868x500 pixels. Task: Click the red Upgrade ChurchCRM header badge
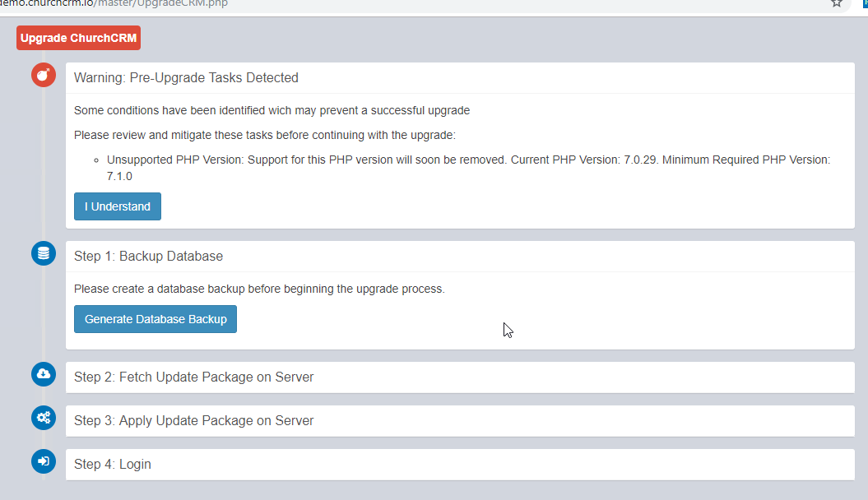pyautogui.click(x=78, y=37)
